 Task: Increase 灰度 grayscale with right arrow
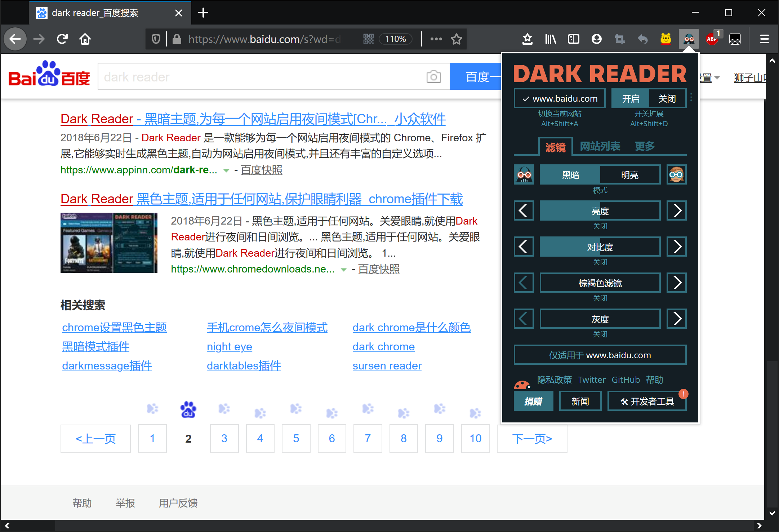point(676,319)
